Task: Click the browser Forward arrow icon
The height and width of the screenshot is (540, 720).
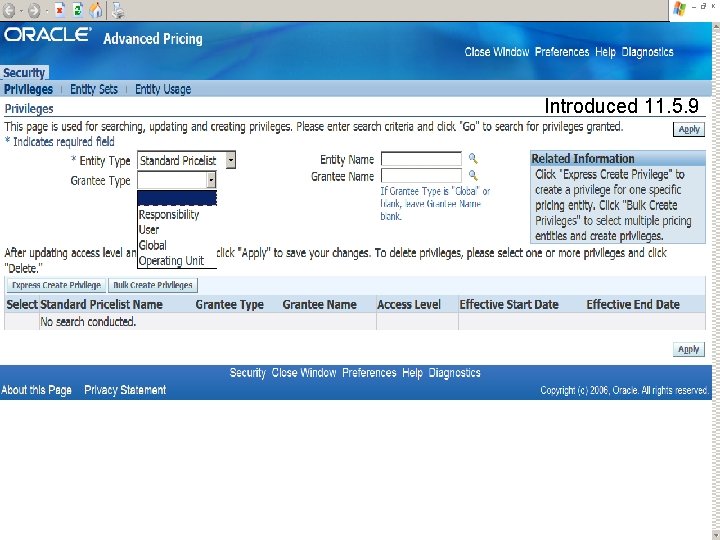Action: point(34,10)
